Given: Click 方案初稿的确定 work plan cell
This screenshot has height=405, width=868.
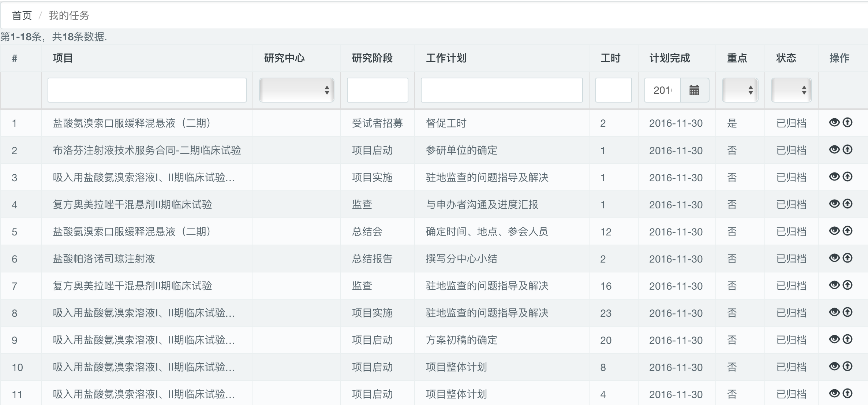Looking at the screenshot, I should [461, 340].
